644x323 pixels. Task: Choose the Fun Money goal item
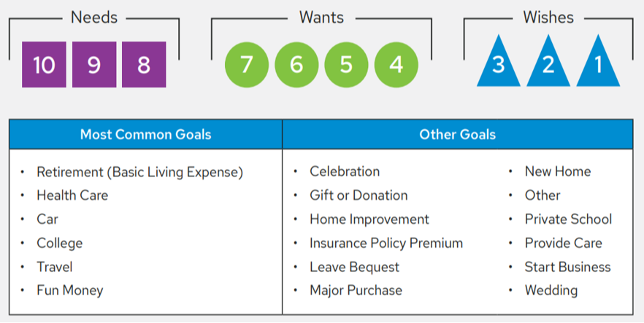(x=70, y=290)
